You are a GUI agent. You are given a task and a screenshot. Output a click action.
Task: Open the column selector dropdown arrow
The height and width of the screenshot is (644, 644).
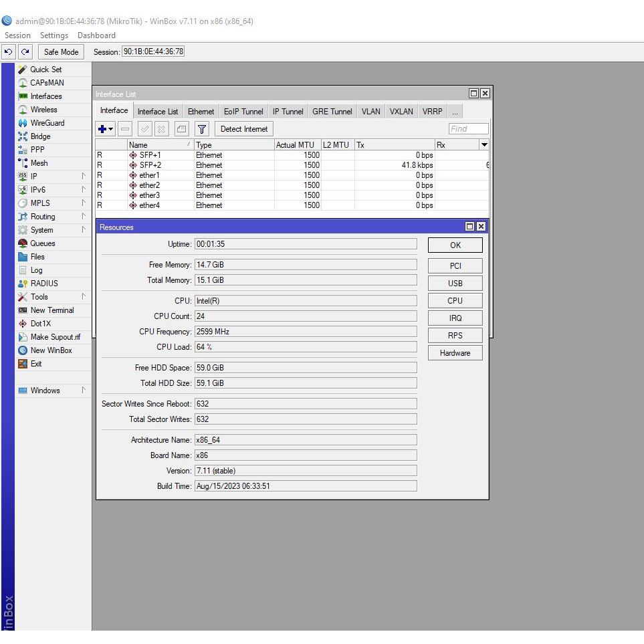point(484,145)
